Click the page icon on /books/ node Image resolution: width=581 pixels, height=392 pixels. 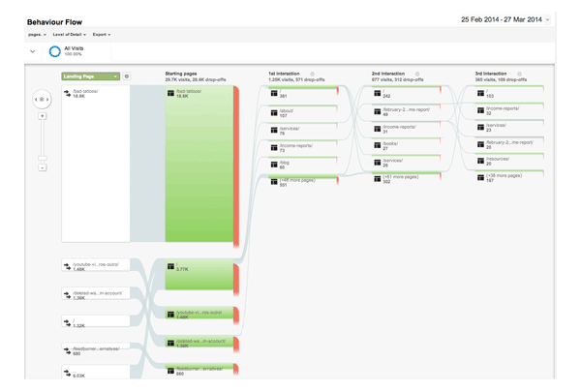tap(378, 145)
